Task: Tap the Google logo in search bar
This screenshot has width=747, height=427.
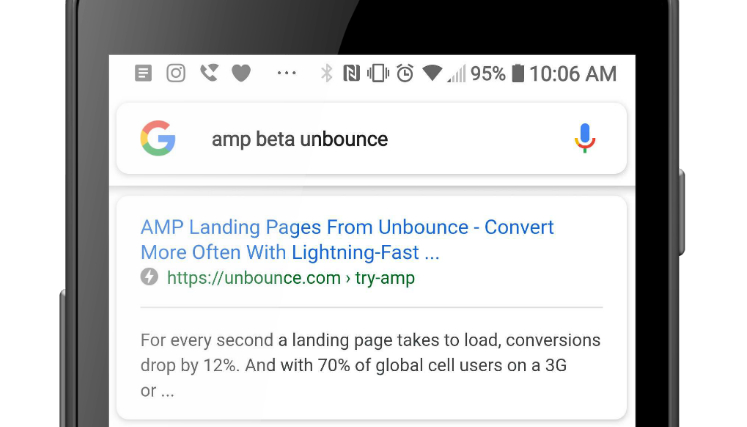Action: click(158, 138)
